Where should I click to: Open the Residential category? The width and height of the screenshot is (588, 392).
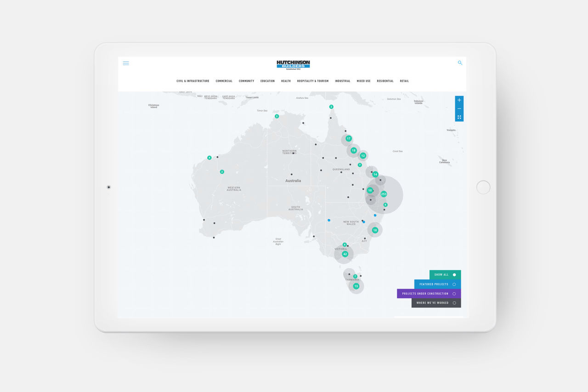coord(385,81)
